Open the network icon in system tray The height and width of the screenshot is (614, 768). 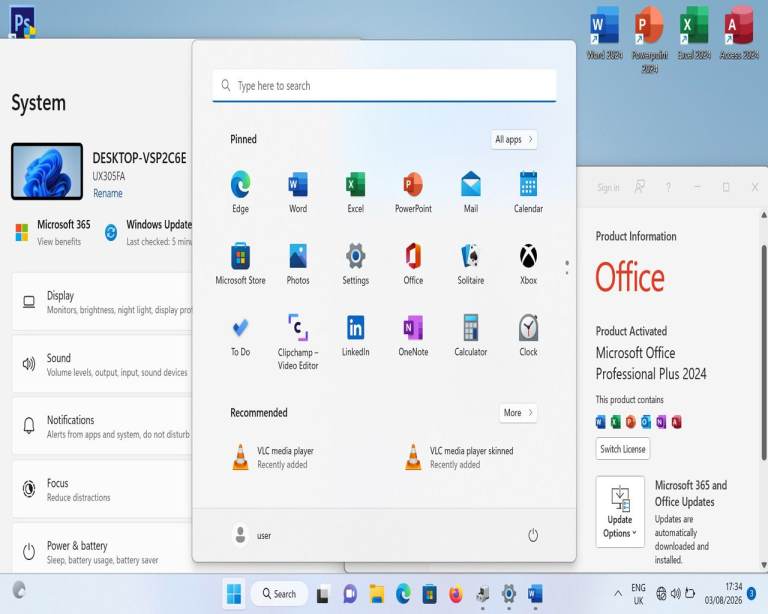coord(661,594)
